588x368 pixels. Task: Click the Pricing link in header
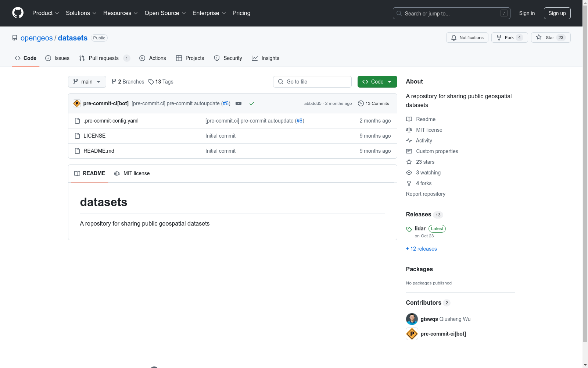click(x=241, y=13)
